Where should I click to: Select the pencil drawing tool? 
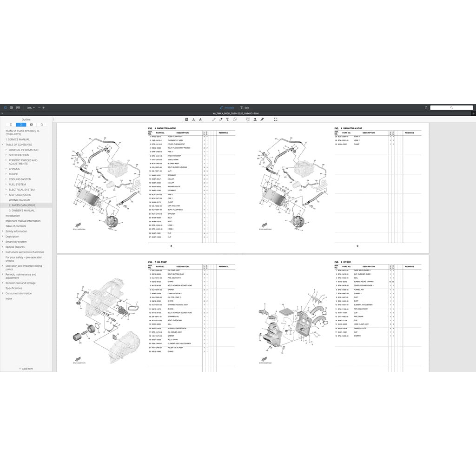point(214,119)
